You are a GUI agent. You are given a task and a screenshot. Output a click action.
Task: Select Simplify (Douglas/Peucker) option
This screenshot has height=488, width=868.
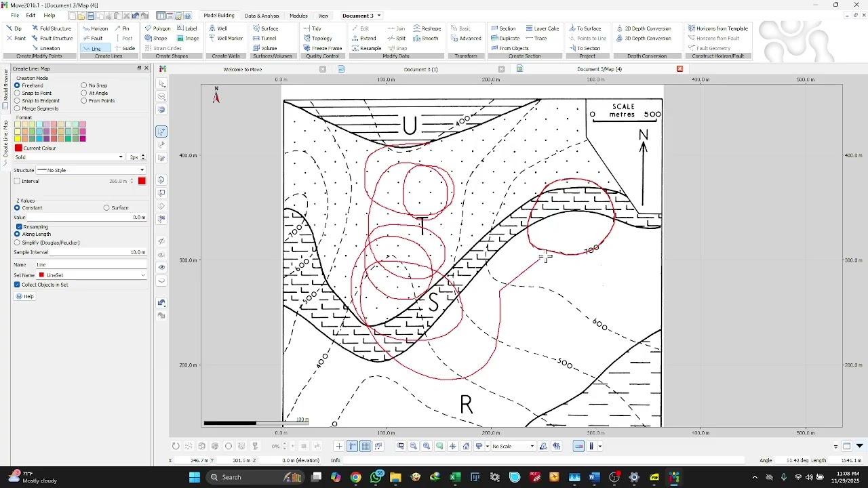coord(47,242)
